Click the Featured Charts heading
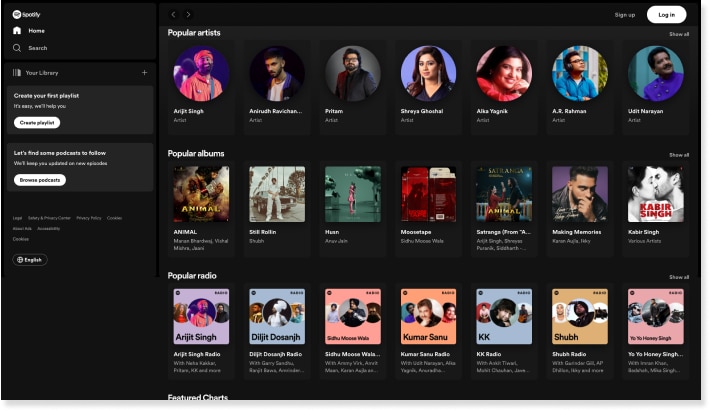This screenshot has height=411, width=710. (x=197, y=397)
